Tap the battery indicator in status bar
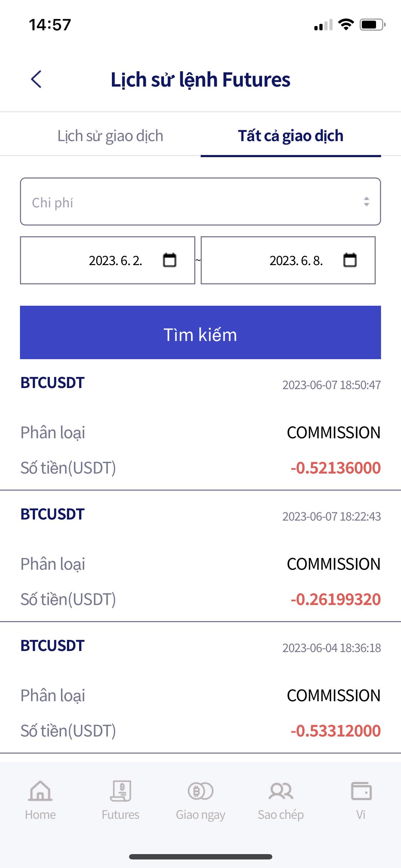The width and height of the screenshot is (401, 868). point(372,25)
